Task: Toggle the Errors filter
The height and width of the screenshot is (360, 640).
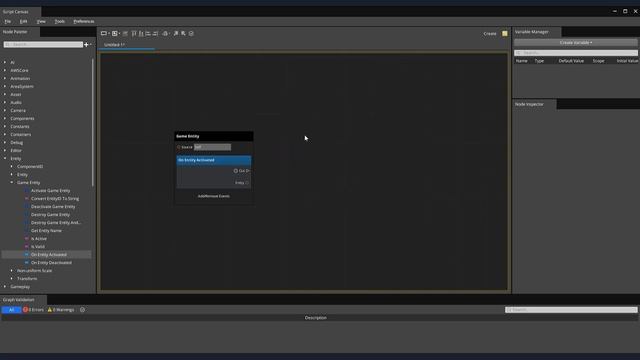Action: click(33, 310)
